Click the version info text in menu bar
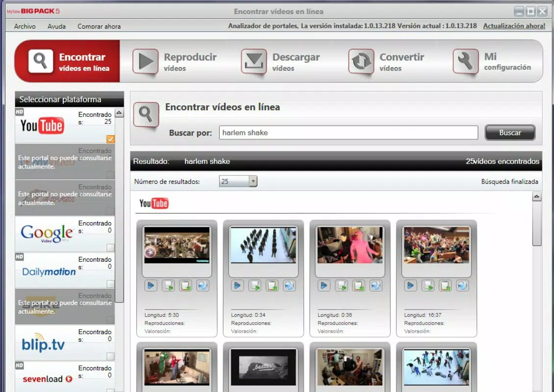This screenshot has height=392, width=554. pyautogui.click(x=353, y=26)
